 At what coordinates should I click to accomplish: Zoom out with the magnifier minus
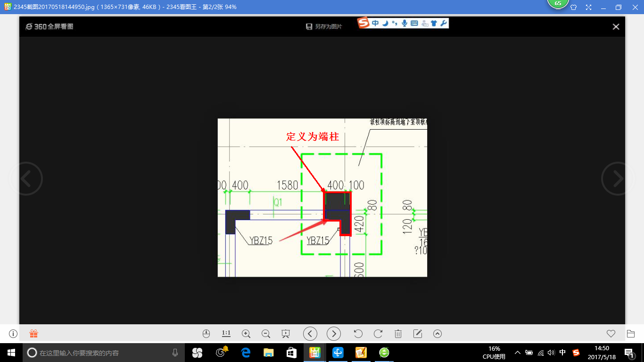tap(265, 334)
